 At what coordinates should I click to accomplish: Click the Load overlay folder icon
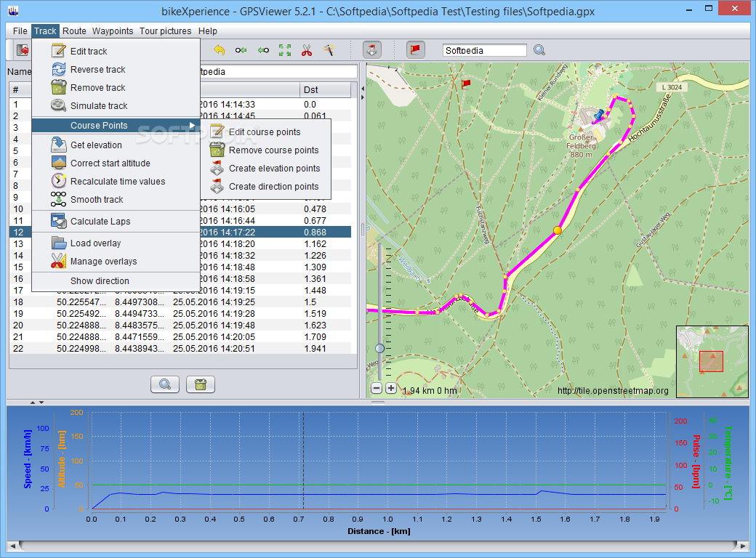[x=58, y=243]
